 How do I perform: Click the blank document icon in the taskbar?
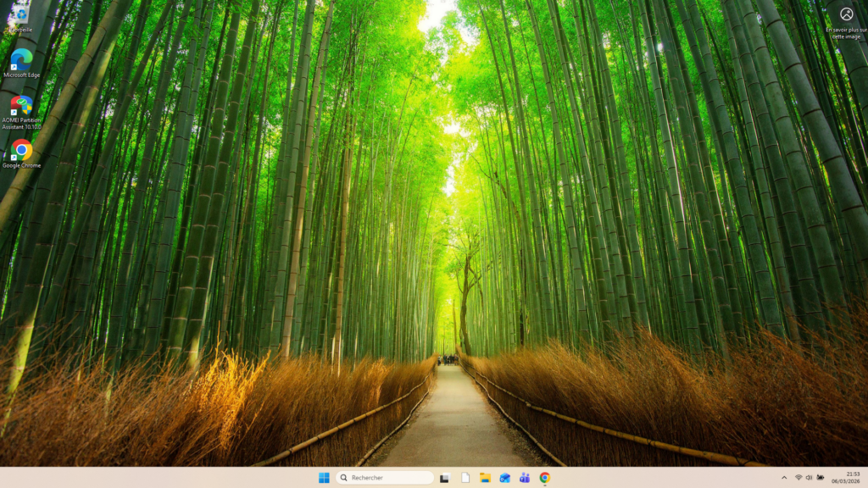coord(465,478)
